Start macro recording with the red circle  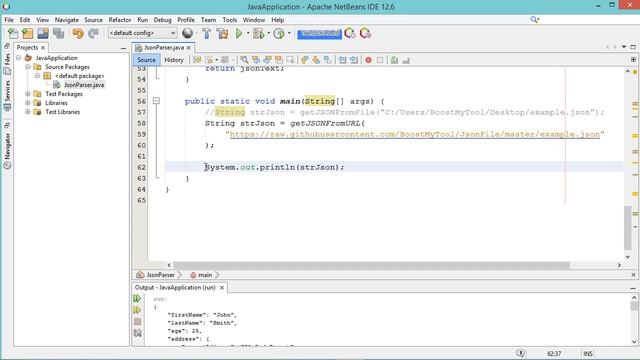[x=369, y=60]
